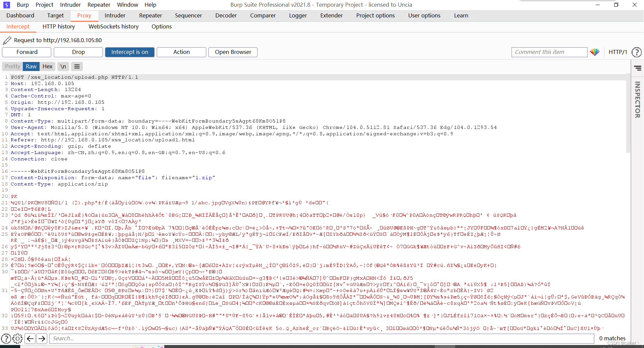644x348 pixels.
Task: Click the Comment this item field
Action: pos(549,52)
